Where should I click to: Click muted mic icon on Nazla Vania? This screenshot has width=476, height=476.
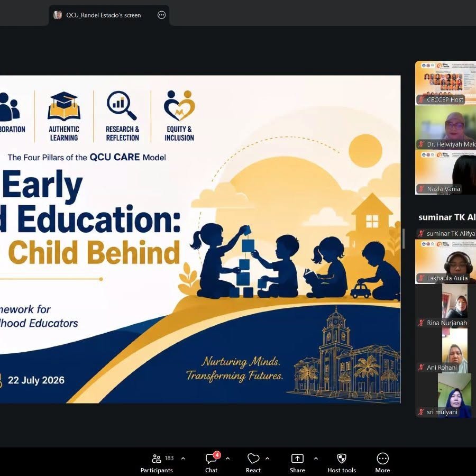pyautogui.click(x=421, y=189)
